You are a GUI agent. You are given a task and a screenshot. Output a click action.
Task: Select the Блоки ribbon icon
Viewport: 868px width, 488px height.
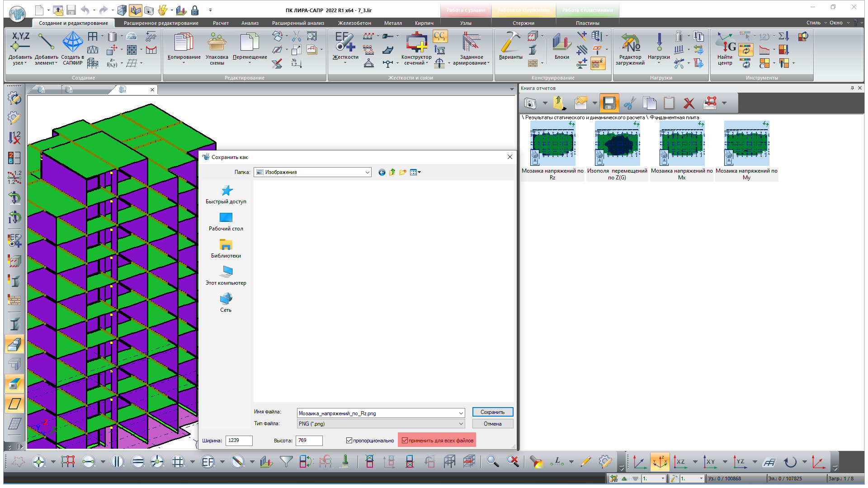561,42
